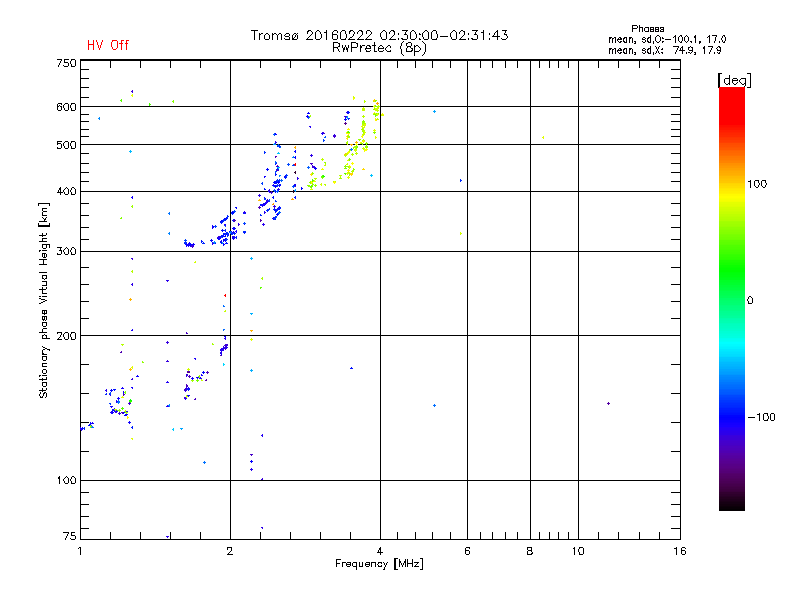Click the y-axis label '400'

66,192
